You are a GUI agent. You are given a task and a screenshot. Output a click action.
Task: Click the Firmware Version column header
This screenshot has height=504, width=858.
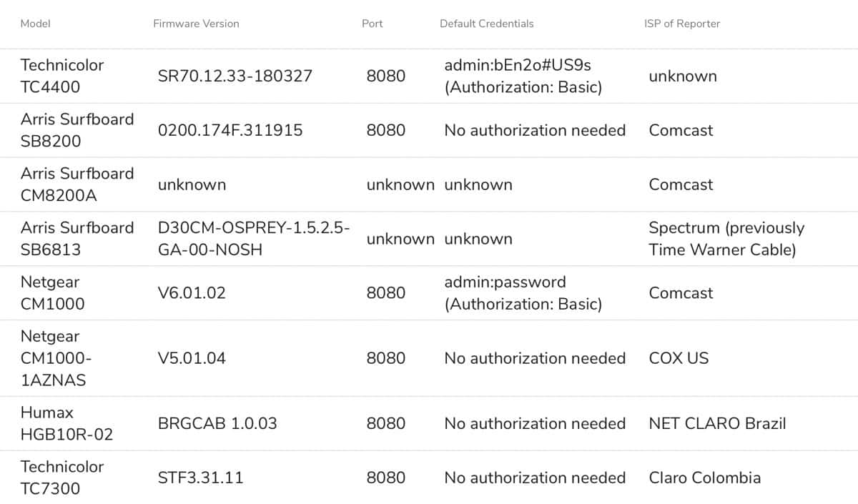[196, 24]
